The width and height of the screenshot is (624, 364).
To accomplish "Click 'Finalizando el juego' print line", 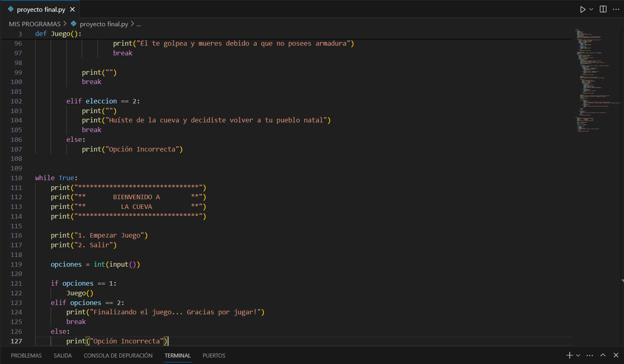I will point(165,312).
